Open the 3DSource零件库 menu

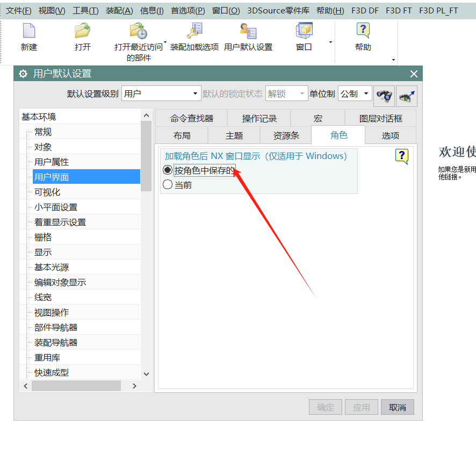click(278, 11)
